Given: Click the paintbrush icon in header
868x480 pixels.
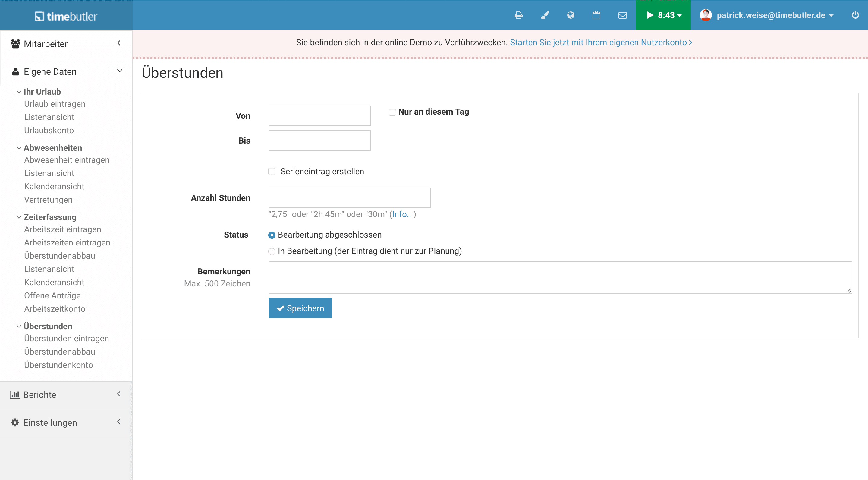Looking at the screenshot, I should click(x=545, y=15).
